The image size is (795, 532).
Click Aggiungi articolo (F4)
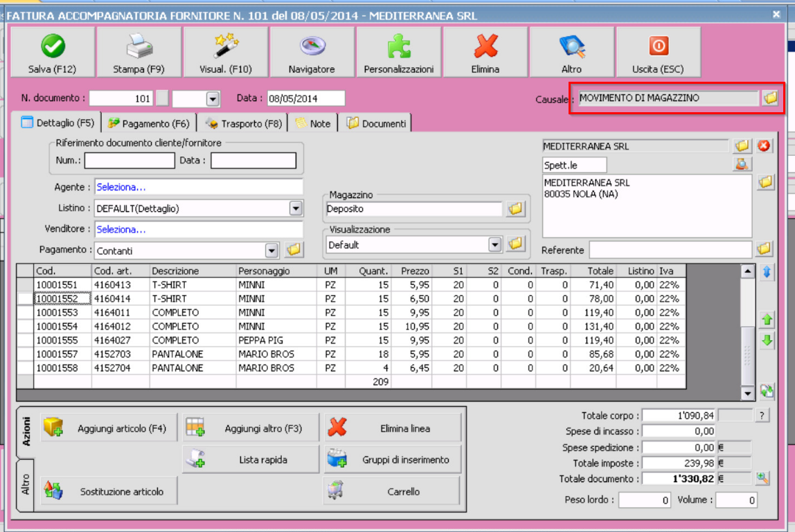pos(109,428)
